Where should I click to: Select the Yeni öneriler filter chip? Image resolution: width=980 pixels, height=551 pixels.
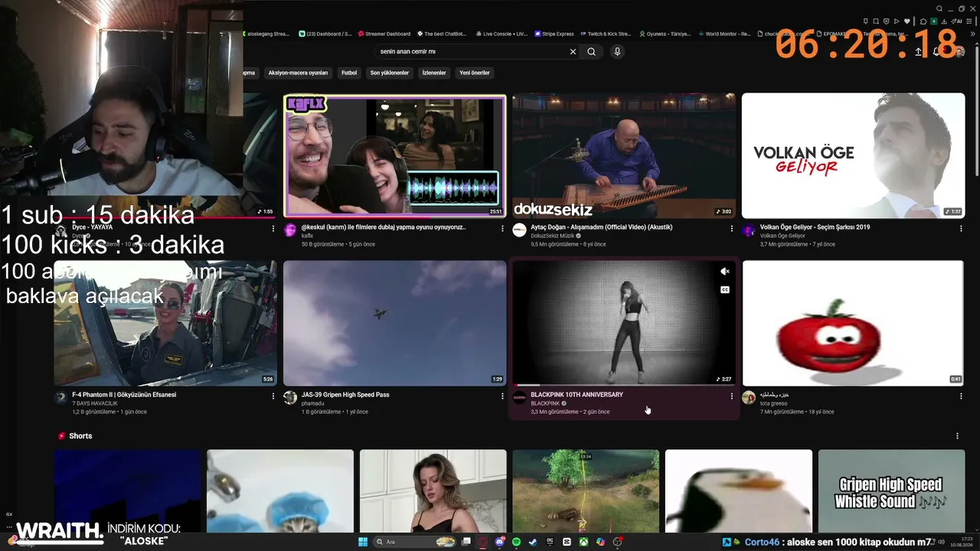point(475,73)
